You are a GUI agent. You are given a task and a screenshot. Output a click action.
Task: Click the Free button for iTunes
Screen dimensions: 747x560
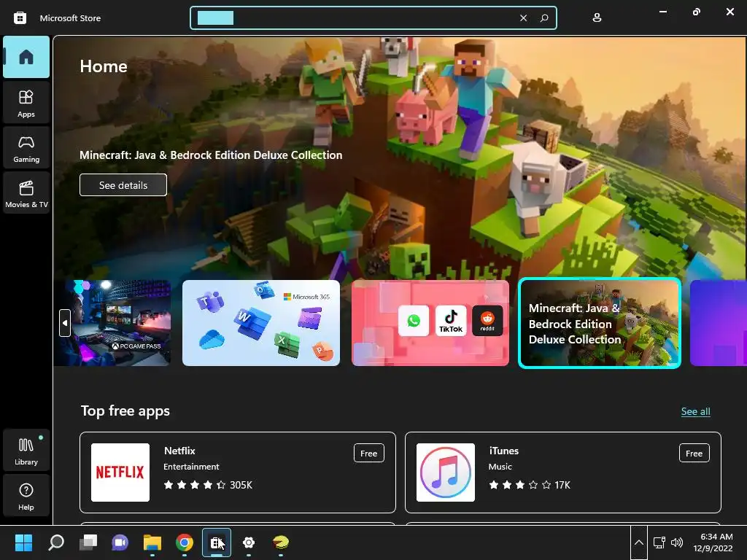pos(694,454)
